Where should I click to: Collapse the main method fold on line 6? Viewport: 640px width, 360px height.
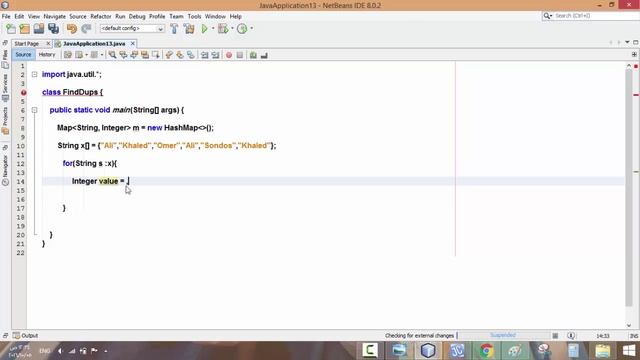point(35,110)
